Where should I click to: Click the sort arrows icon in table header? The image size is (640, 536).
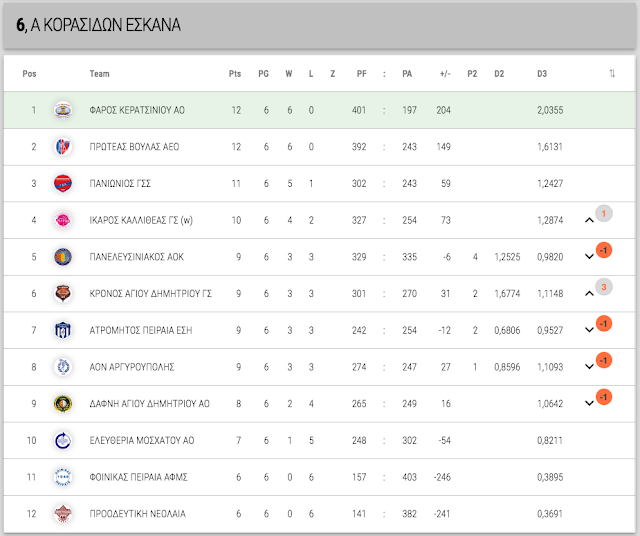coord(612,73)
